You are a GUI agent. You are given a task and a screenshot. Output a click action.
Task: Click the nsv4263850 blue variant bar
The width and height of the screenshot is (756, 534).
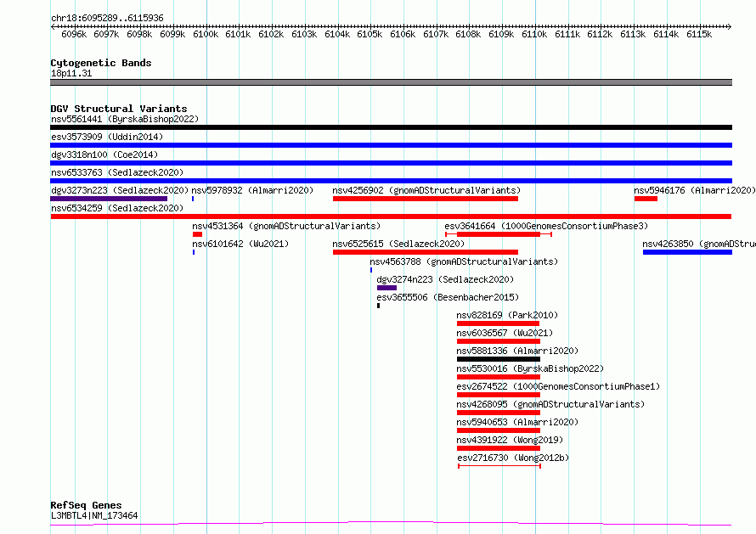pos(687,252)
